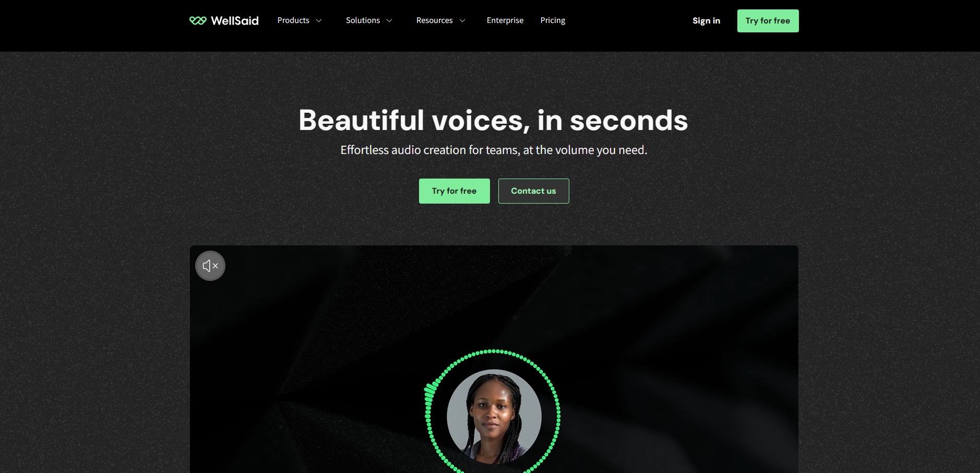Expand the Resources chevron arrow
This screenshot has height=473, width=980.
(x=462, y=21)
